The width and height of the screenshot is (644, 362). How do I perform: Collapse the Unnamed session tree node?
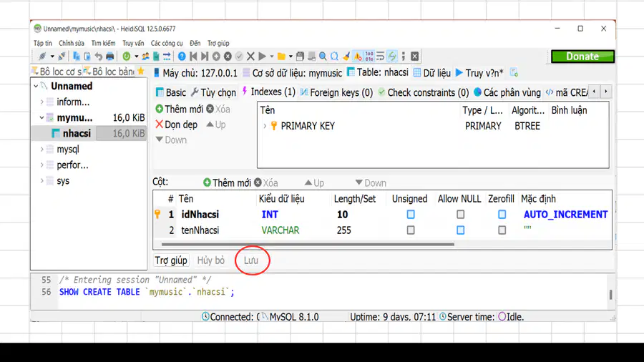(36, 86)
